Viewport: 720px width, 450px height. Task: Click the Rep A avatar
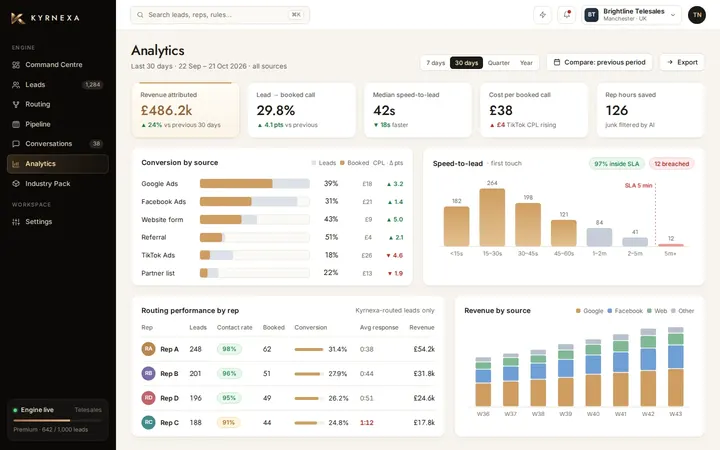(x=148, y=349)
